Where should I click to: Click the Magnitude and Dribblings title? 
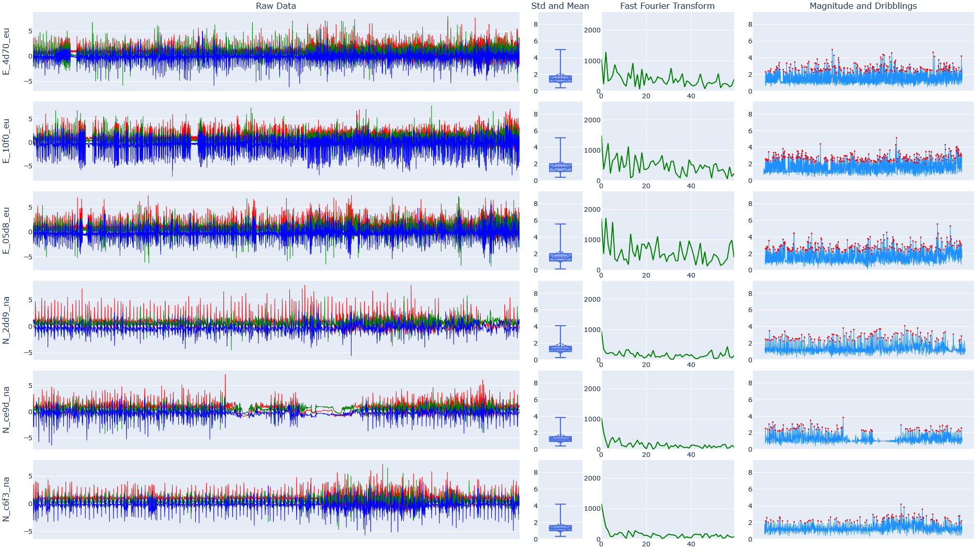[863, 6]
